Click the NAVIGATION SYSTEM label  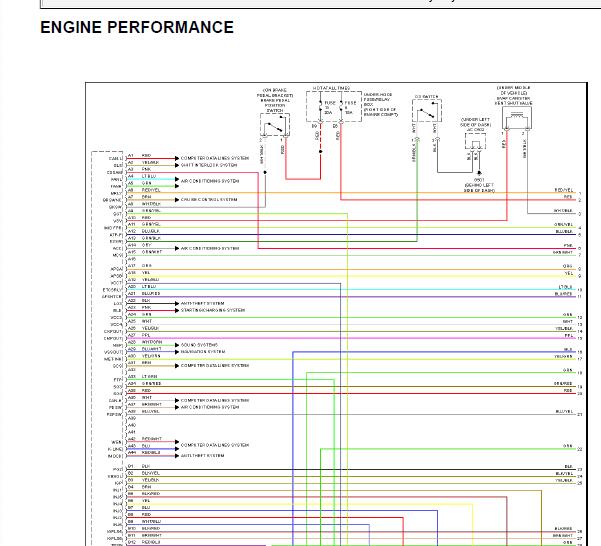(x=203, y=352)
